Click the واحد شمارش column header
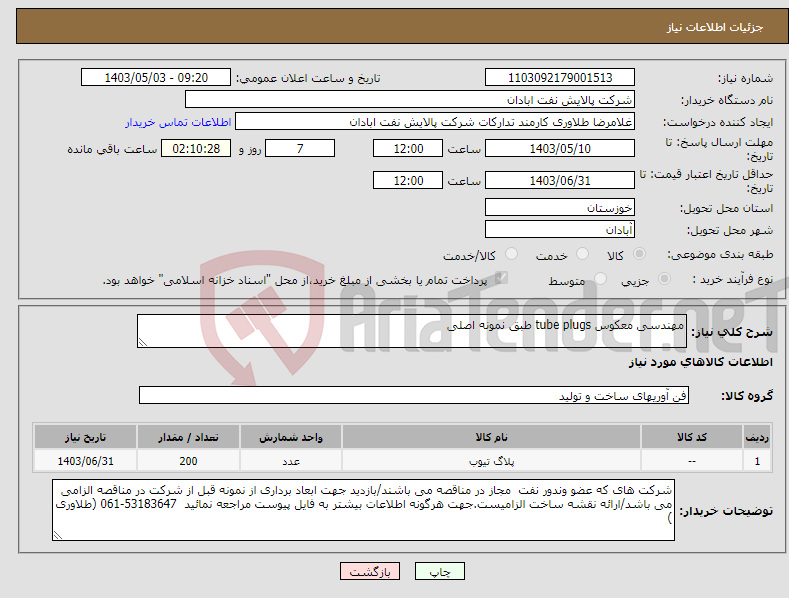The height and width of the screenshot is (598, 789). pyautogui.click(x=291, y=437)
